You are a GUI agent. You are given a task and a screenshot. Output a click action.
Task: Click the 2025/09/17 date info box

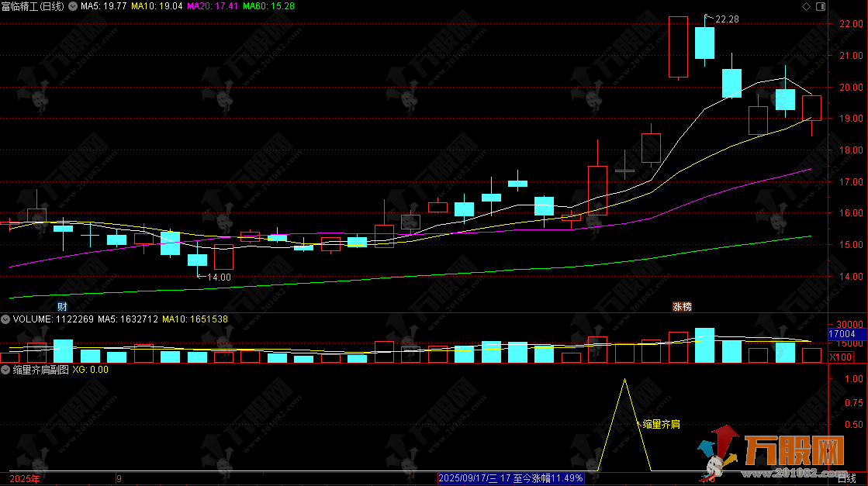pyautogui.click(x=510, y=480)
